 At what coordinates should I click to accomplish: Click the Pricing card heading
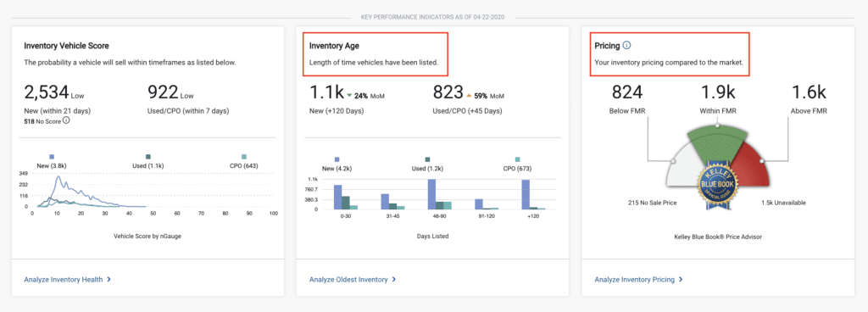pos(607,46)
